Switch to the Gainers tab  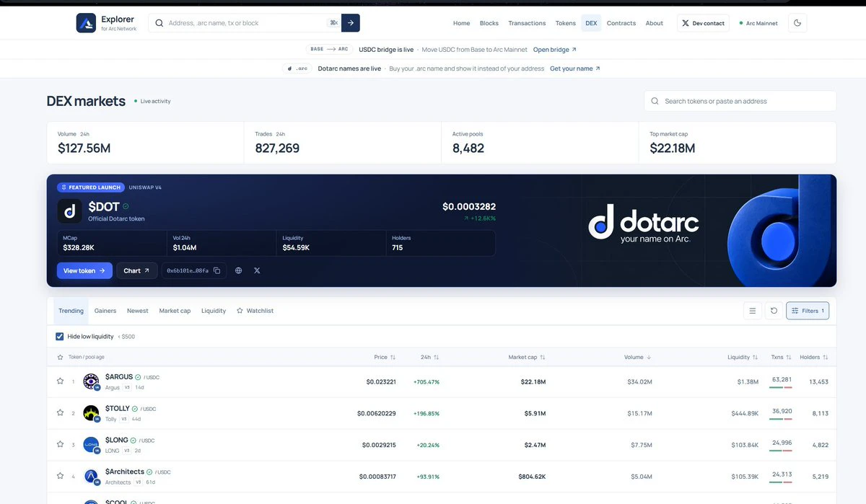coord(105,311)
